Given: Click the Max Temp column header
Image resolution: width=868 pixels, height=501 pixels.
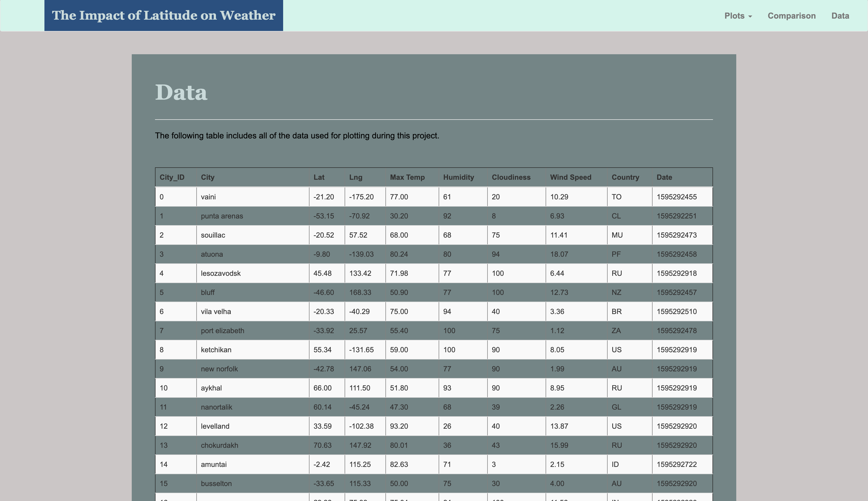Looking at the screenshot, I should click(x=407, y=177).
